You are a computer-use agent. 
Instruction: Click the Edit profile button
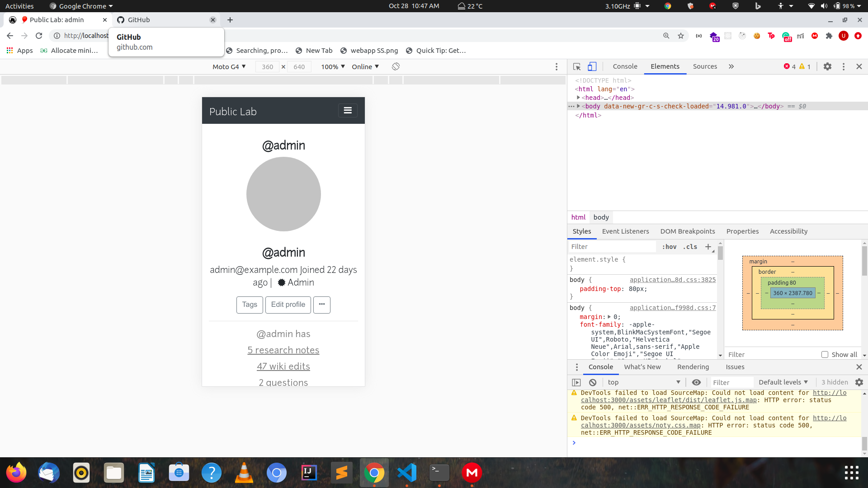(288, 305)
